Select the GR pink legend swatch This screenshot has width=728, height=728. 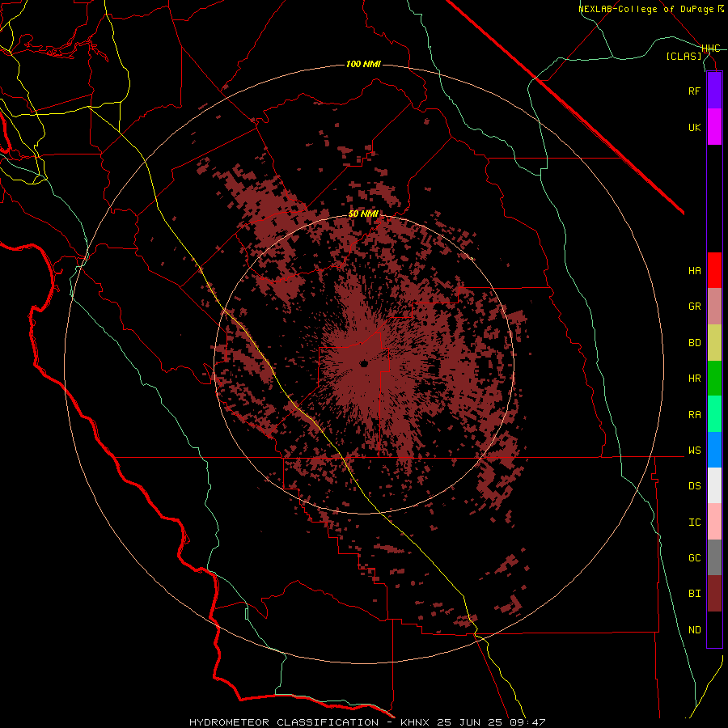pos(714,307)
